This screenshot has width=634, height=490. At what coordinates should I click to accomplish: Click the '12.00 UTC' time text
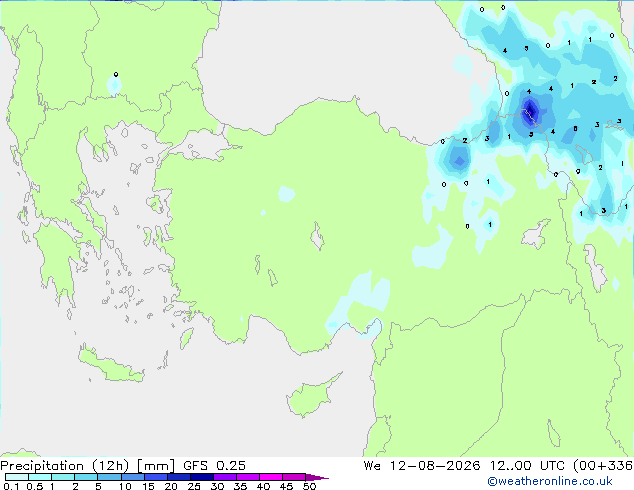pyautogui.click(x=527, y=466)
